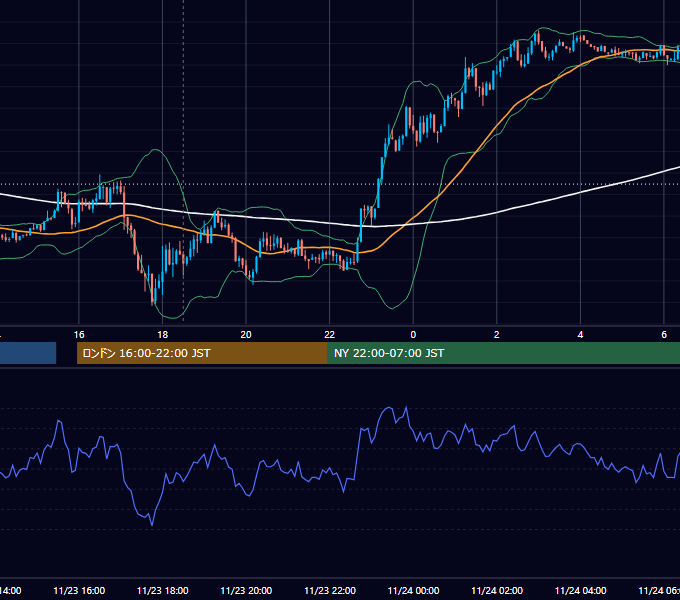This screenshot has height=600, width=680.
Task: Click the 4 hour axis label
Action: click(x=580, y=335)
